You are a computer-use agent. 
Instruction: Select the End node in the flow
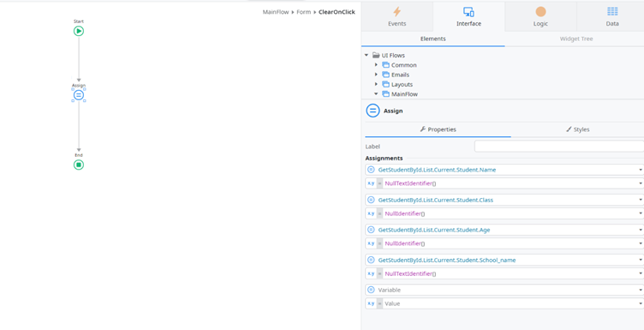(x=79, y=165)
